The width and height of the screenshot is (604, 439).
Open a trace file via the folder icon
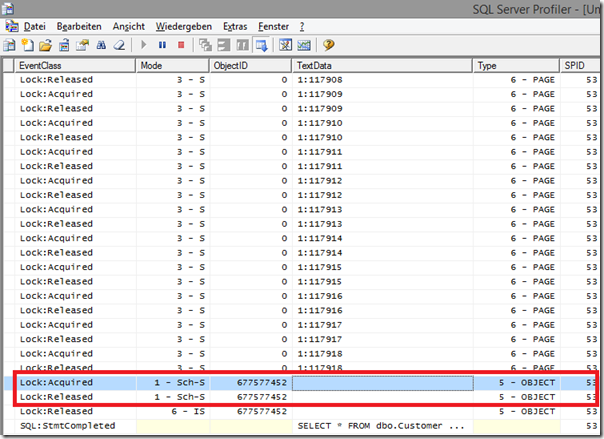[x=45, y=45]
